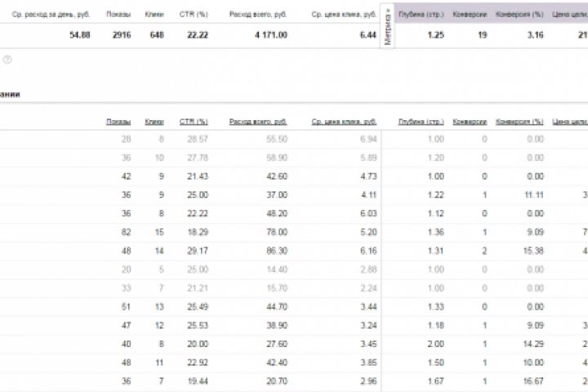Click the CTR value 18.29
The height and width of the screenshot is (392, 588).
pyautogui.click(x=198, y=232)
